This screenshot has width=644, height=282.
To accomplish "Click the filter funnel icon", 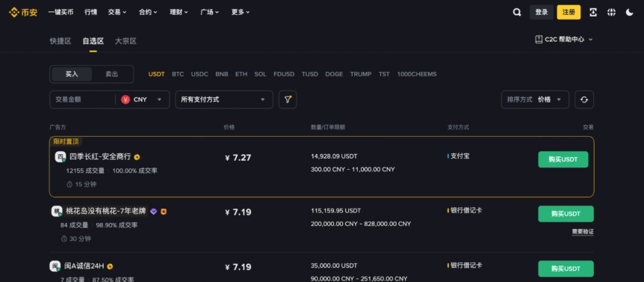I will [x=288, y=99].
